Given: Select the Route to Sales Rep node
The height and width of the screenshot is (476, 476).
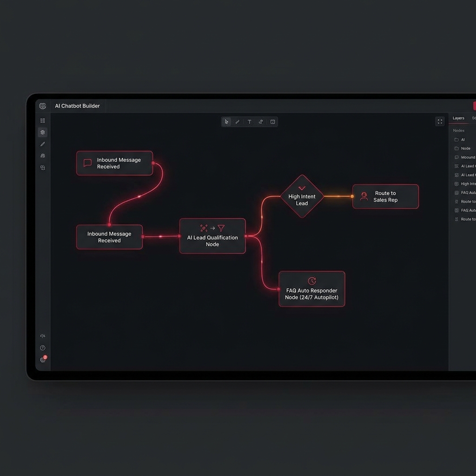Looking at the screenshot, I should point(385,197).
